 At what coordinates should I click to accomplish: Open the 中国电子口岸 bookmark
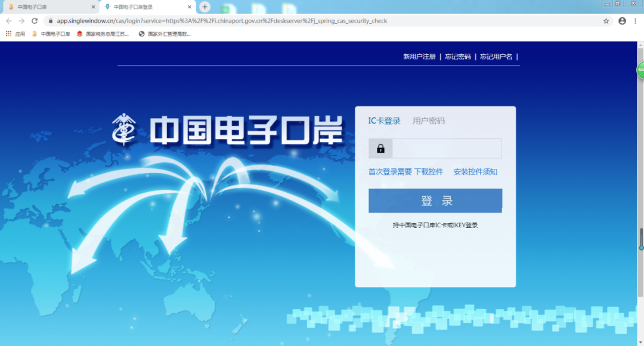click(51, 33)
